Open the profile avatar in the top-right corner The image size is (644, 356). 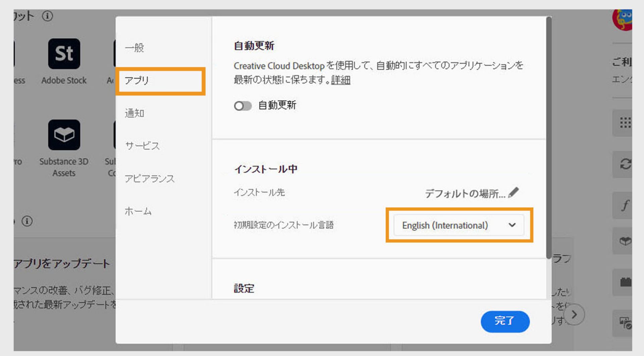623,19
